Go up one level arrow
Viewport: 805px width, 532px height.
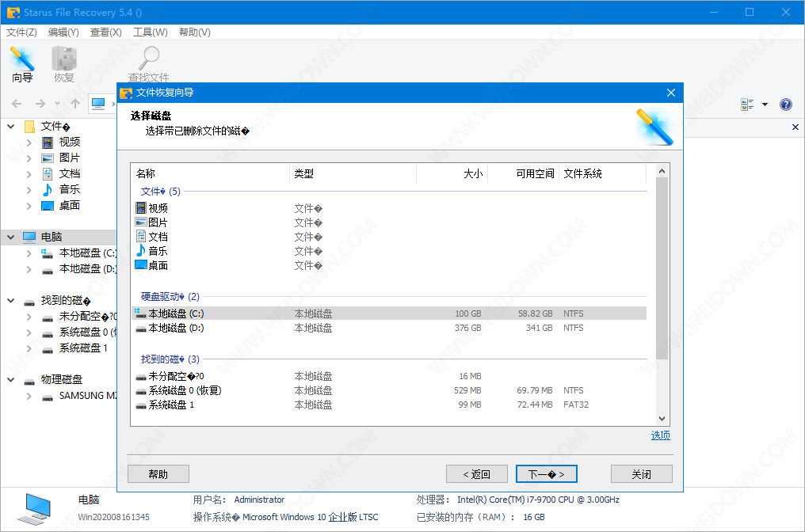[x=75, y=104]
